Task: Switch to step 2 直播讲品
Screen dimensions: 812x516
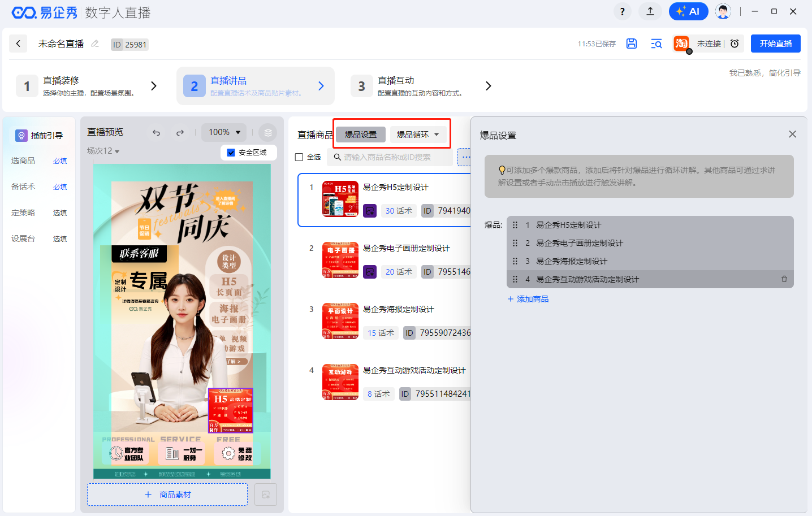Action: pos(256,86)
